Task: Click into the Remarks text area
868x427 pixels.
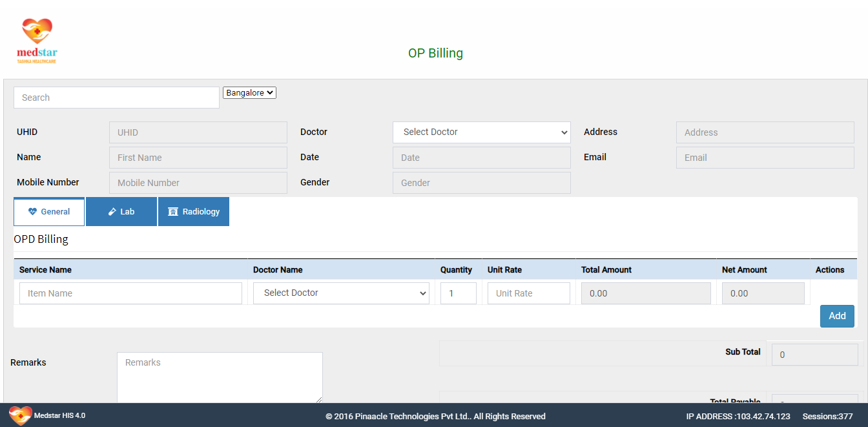Action: click(x=220, y=377)
